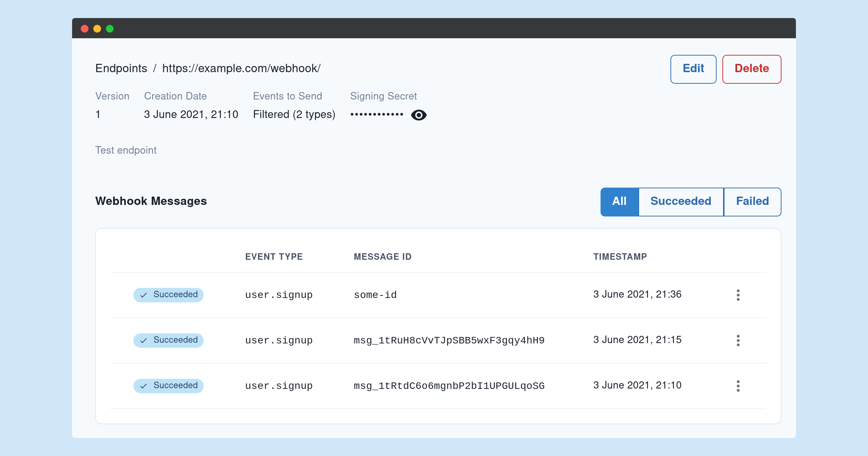Open the kebab menu for message some-id
The height and width of the screenshot is (456, 868).
(738, 295)
